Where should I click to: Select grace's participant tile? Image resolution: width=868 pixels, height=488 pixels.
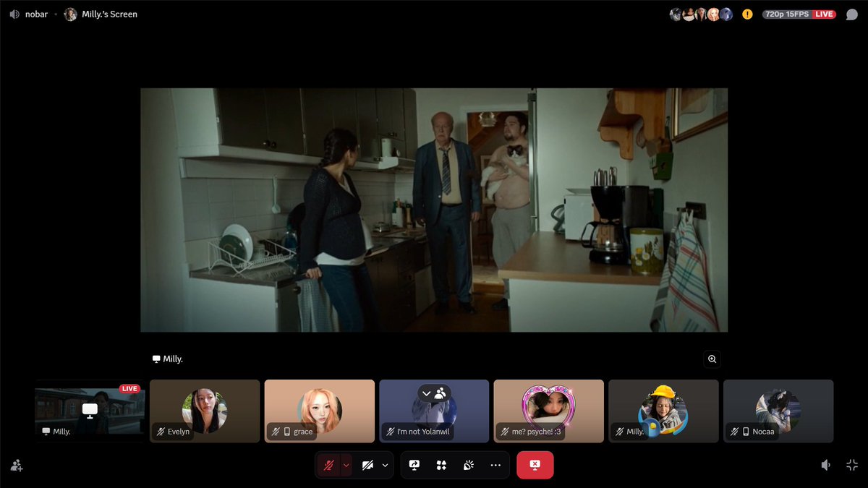point(319,411)
